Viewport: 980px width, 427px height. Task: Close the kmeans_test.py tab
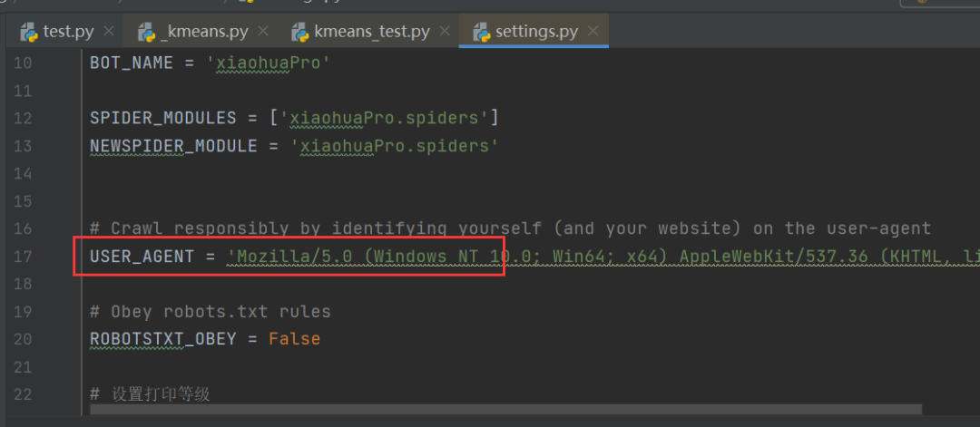click(x=445, y=31)
